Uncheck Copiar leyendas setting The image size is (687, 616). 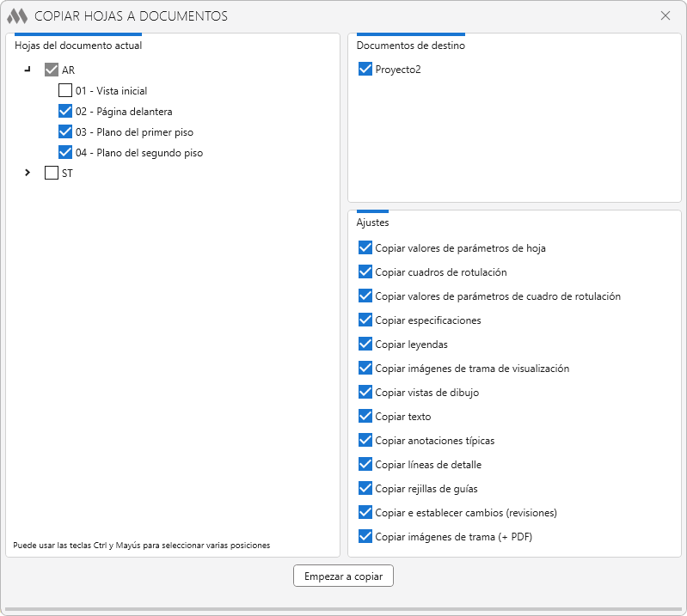pyautogui.click(x=365, y=345)
